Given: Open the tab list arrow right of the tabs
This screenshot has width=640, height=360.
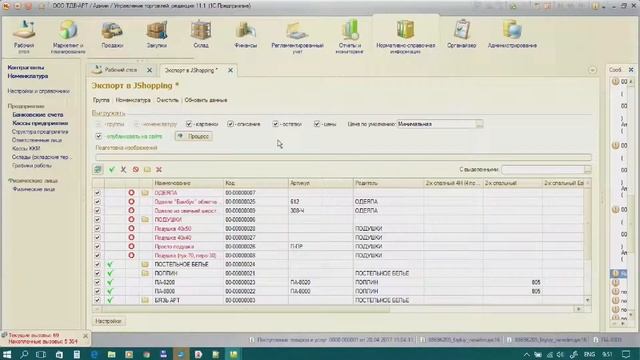Looking at the screenshot, I should click(x=592, y=70).
